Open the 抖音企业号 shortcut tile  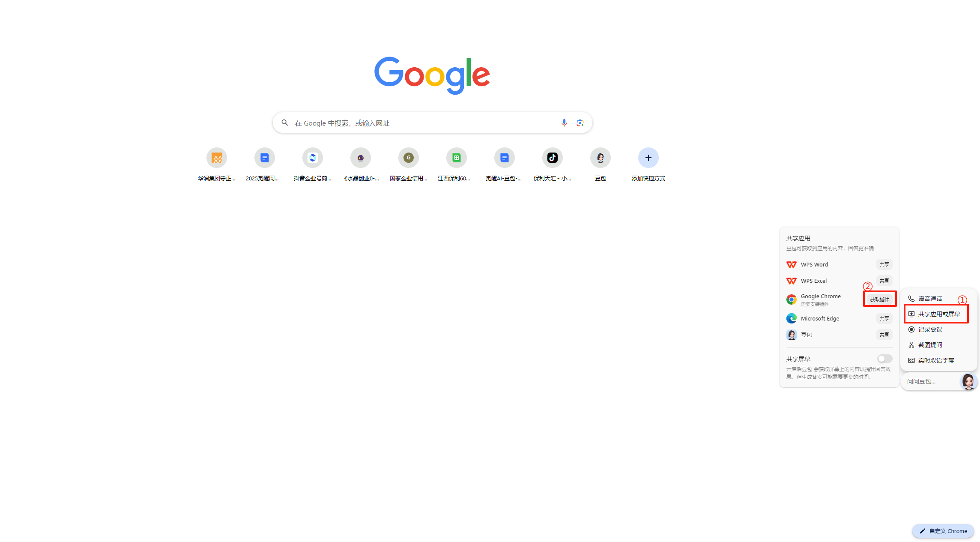[x=313, y=165]
